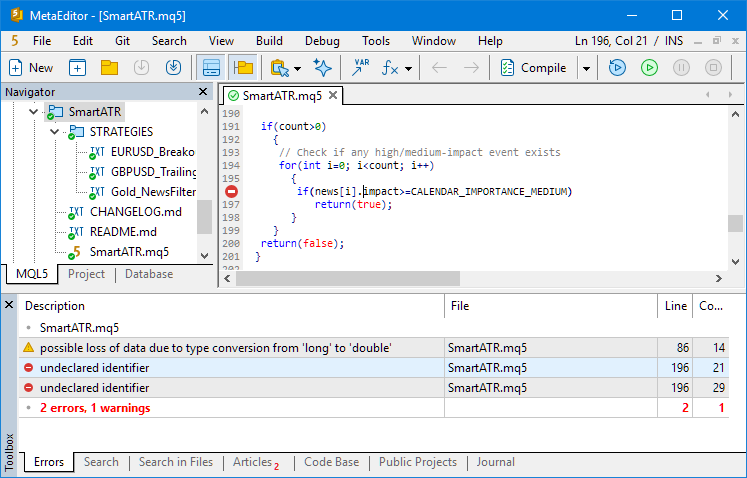Open the Debug menu
Image resolution: width=747 pixels, height=478 pixels.
click(322, 41)
